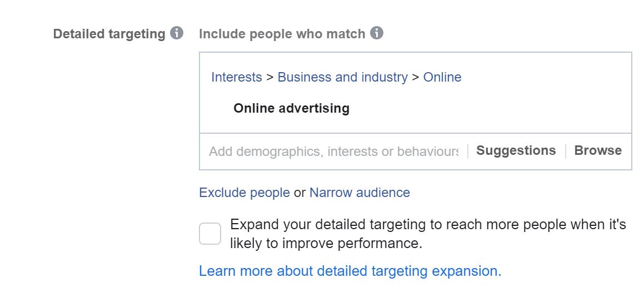Image resolution: width=644 pixels, height=303 pixels.
Task: Tick the expand detailed targeting checkbox
Action: [210, 234]
